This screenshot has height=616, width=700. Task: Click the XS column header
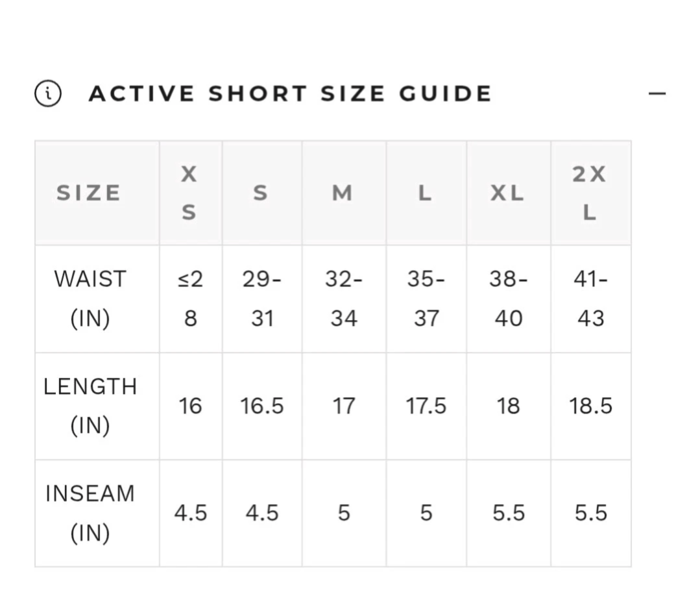click(x=191, y=193)
